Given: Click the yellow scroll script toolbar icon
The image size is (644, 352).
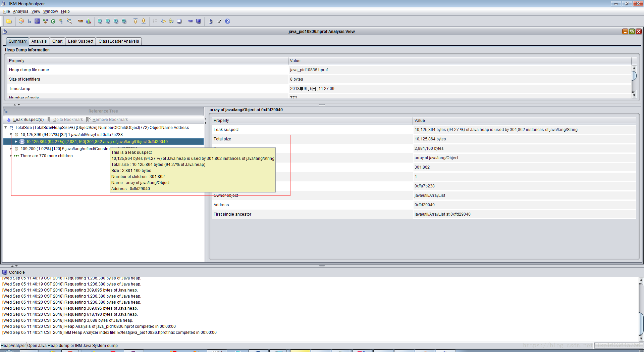Looking at the screenshot, I should (x=171, y=21).
